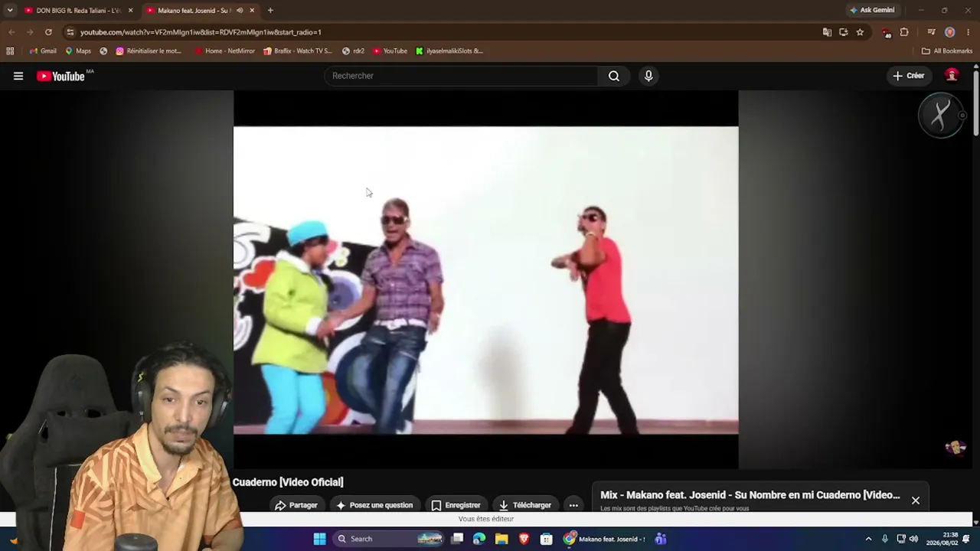Click the Windows taskbar Search box
The height and width of the screenshot is (551, 980).
coord(389,539)
